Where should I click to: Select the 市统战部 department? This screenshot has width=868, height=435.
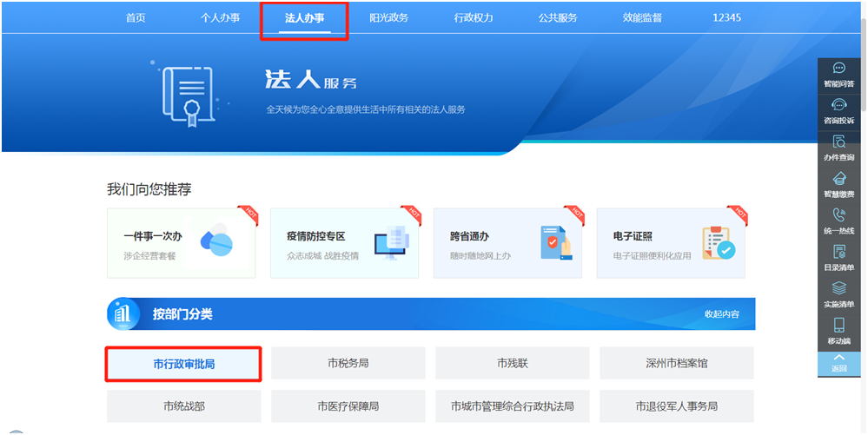coord(184,406)
